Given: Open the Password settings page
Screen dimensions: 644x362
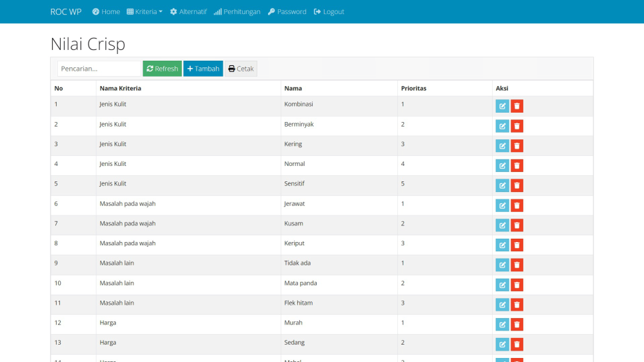Looking at the screenshot, I should 287,12.
